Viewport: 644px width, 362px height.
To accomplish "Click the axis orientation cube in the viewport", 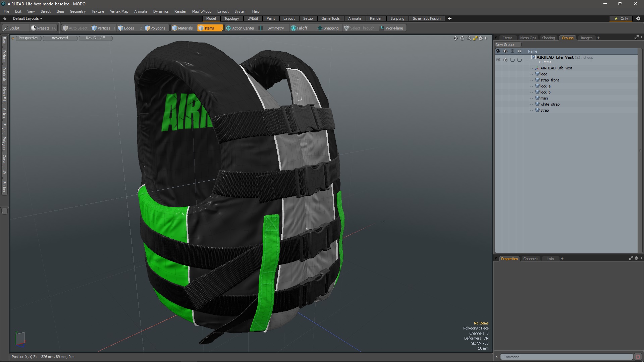I will click(x=20, y=338).
